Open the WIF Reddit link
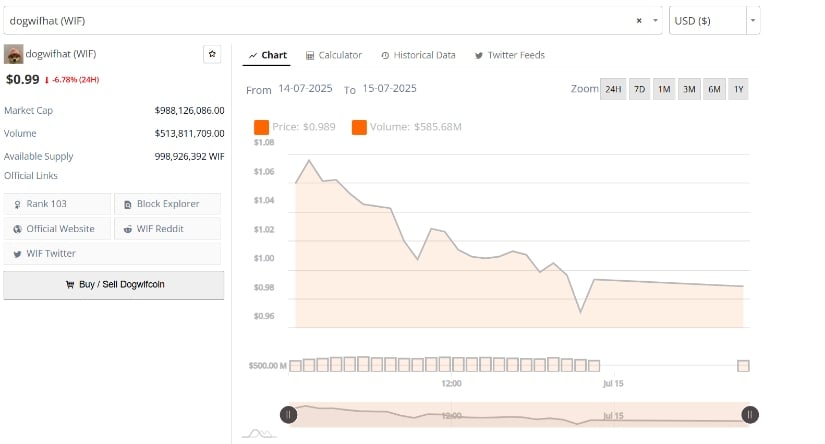Image resolution: width=825 pixels, height=444 pixels. [x=167, y=229]
